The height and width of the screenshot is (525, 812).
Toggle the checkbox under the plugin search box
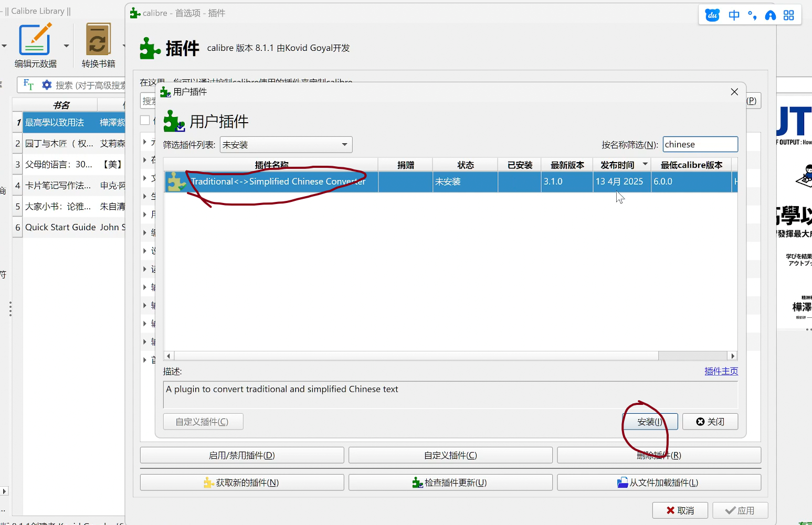pos(145,120)
